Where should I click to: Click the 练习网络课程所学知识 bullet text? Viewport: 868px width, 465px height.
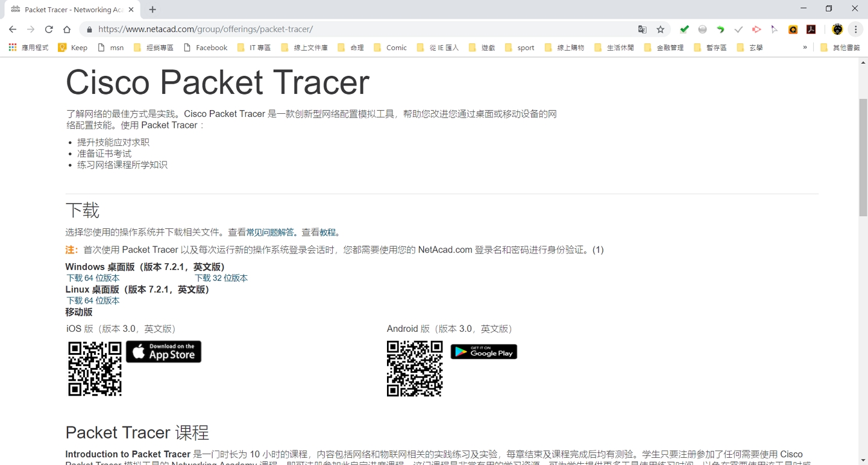tap(122, 164)
